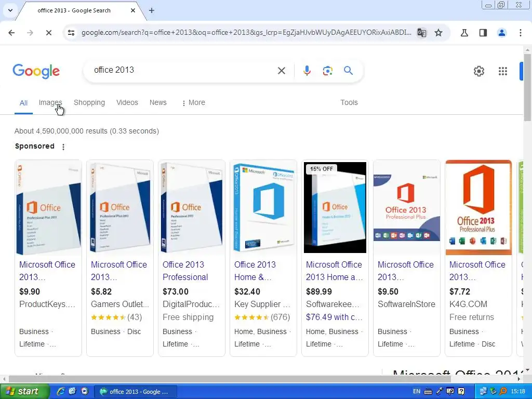Select the All results tab

click(23, 103)
